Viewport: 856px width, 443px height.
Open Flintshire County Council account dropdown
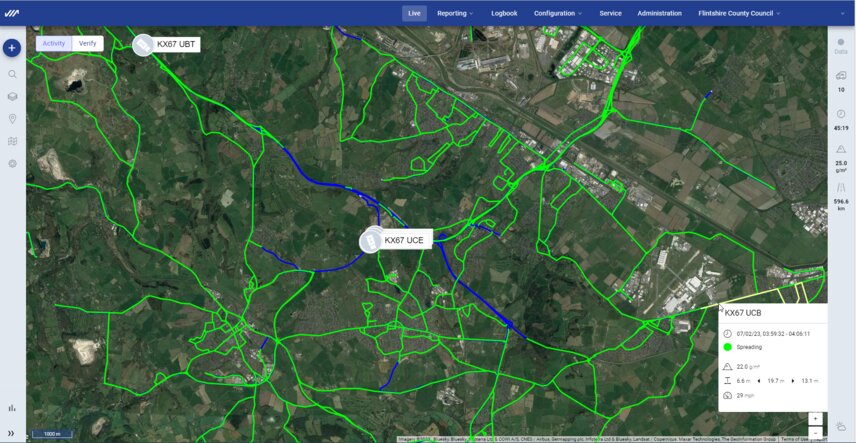[x=739, y=14]
